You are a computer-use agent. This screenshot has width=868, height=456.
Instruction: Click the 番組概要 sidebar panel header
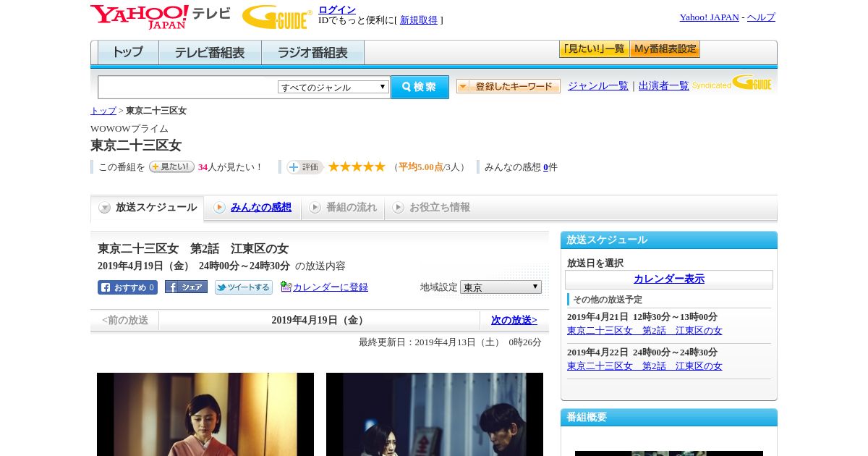(x=669, y=418)
